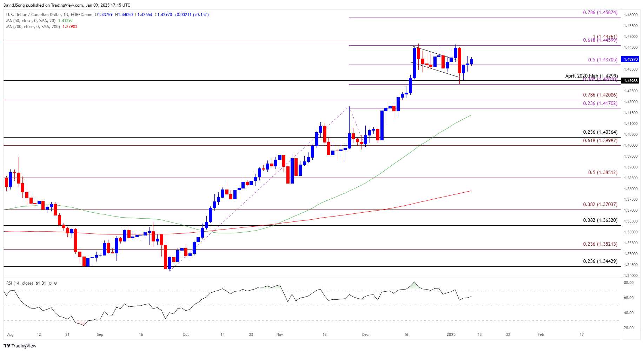
Task: Select the 0.786 (1.45874) Fibonacci label
Action: click(600, 13)
